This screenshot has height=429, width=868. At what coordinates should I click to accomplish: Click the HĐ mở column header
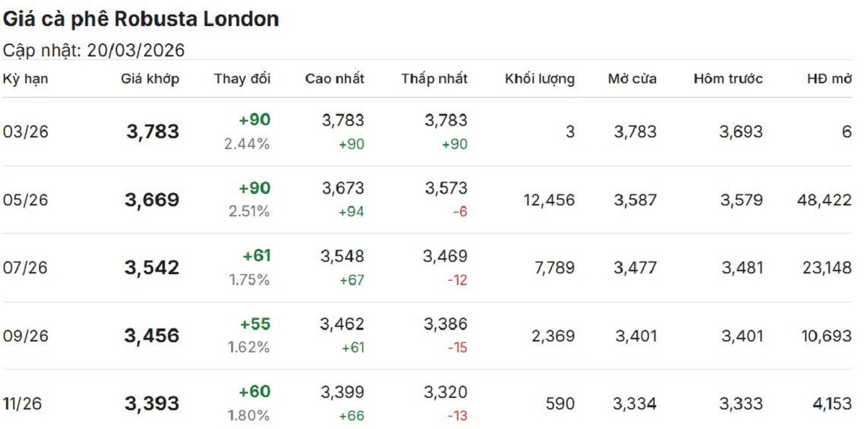830,79
